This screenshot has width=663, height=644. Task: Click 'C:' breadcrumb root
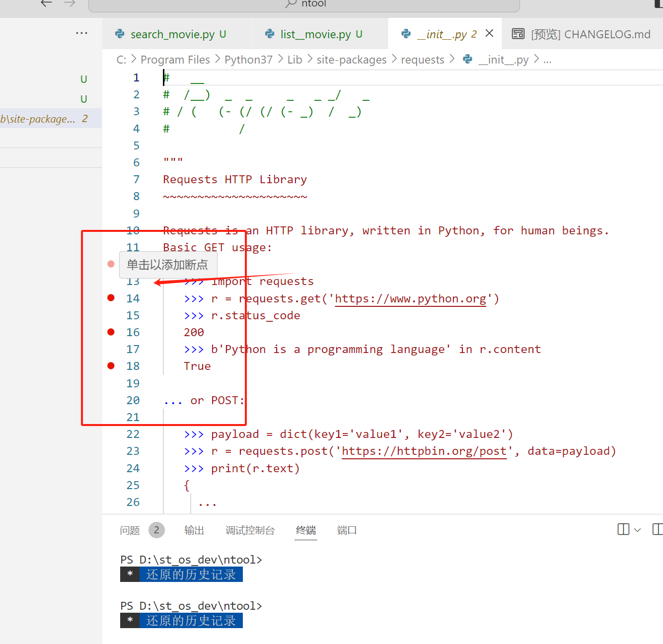(x=121, y=60)
